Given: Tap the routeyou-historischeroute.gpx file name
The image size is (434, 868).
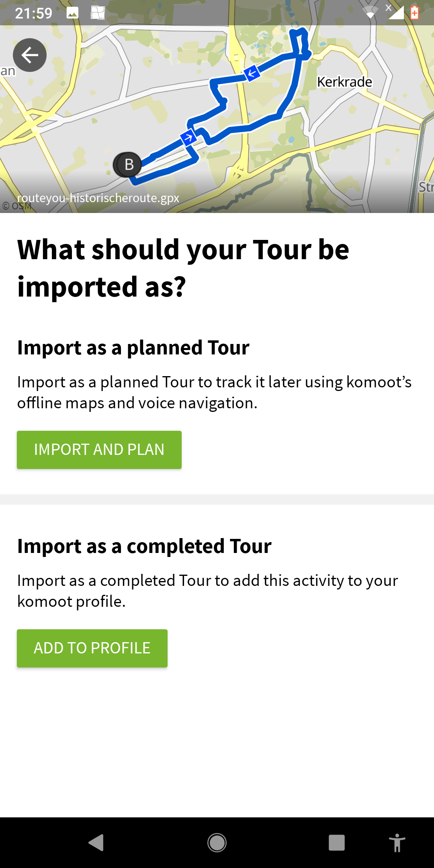Looking at the screenshot, I should click(98, 198).
